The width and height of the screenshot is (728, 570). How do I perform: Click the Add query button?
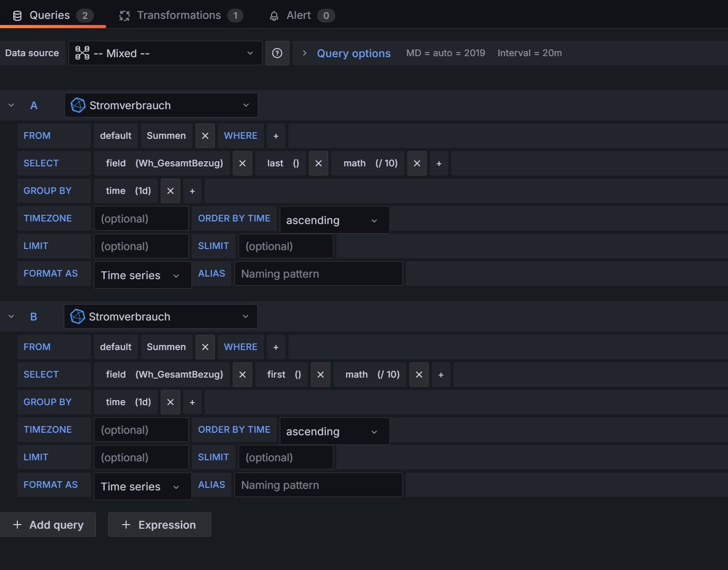click(48, 525)
